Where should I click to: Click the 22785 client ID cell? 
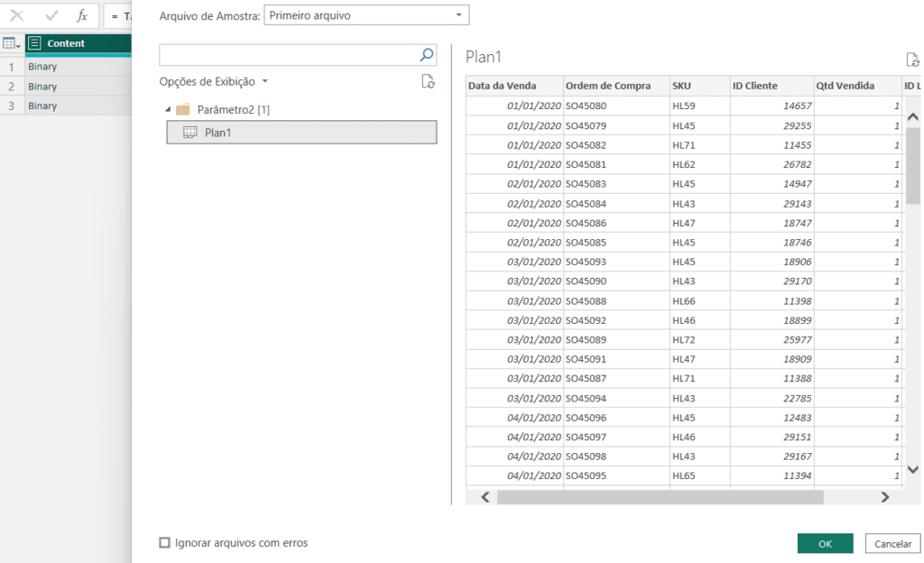pos(772,398)
